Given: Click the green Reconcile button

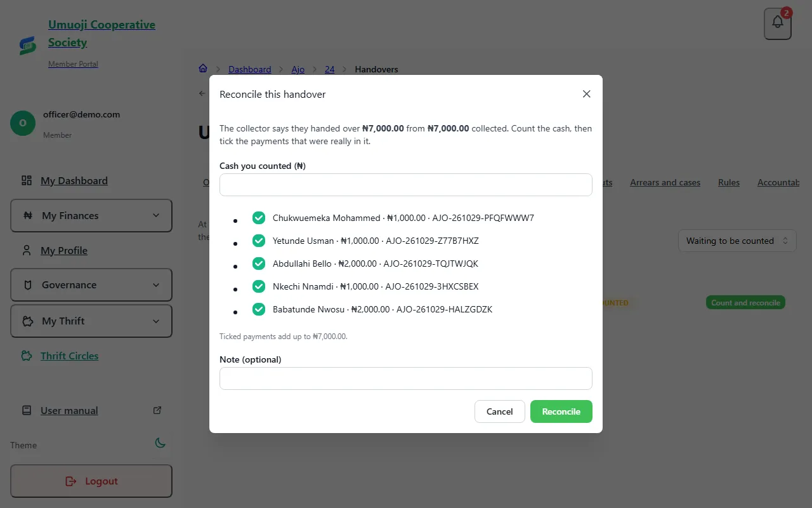Looking at the screenshot, I should (561, 411).
